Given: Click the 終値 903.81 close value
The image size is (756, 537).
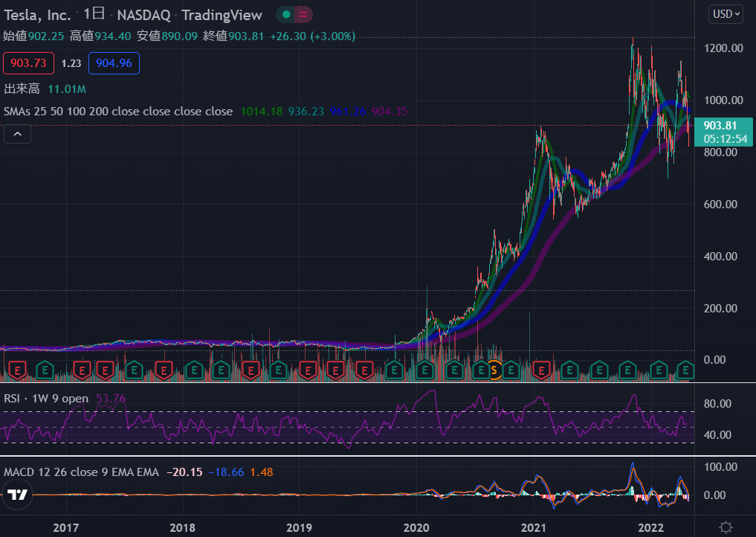Looking at the screenshot, I should 233,36.
